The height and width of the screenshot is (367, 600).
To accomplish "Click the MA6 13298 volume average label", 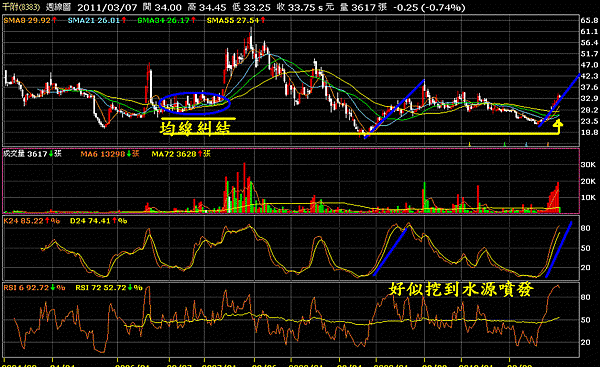I will click(x=103, y=154).
